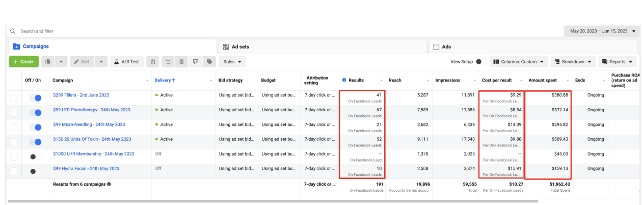Open Campaign column header menu arrow
The image size is (644, 205).
point(147,81)
